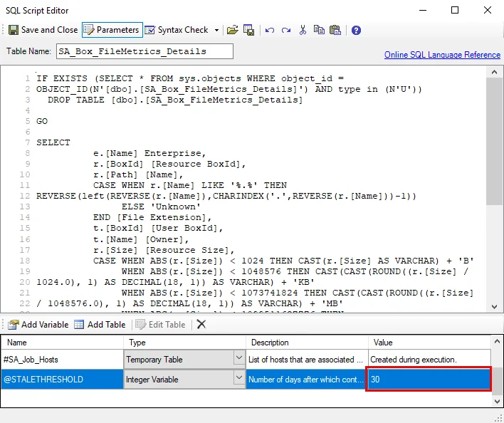
Task: Click 'Number of days after which' description
Action: (x=306, y=380)
